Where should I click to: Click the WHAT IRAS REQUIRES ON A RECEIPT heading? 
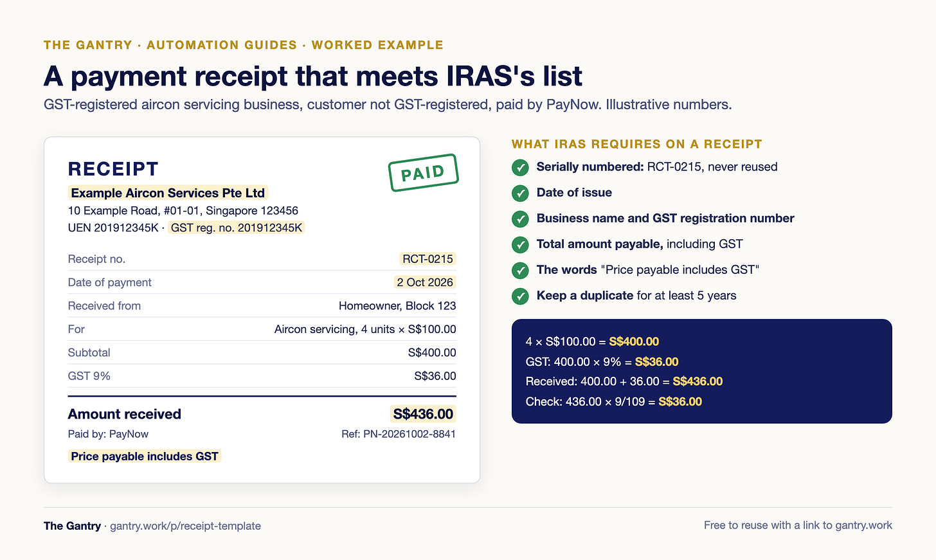[637, 144]
